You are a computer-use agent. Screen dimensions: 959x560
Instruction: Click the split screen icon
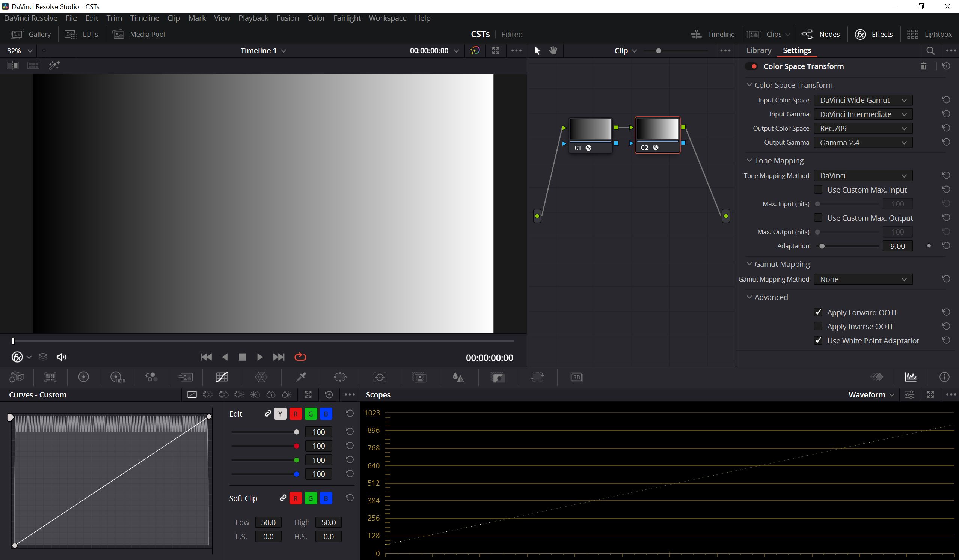[33, 65]
